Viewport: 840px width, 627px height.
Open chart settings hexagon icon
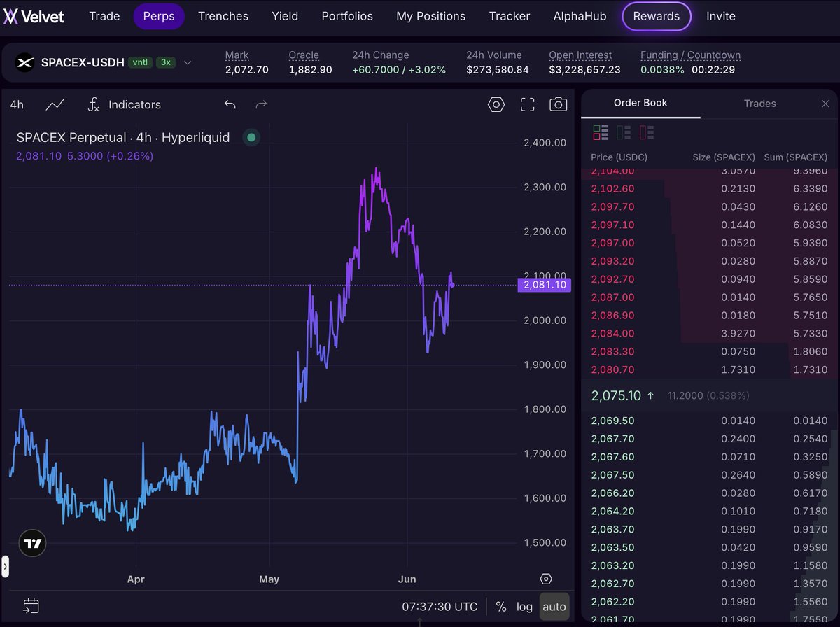tap(496, 104)
